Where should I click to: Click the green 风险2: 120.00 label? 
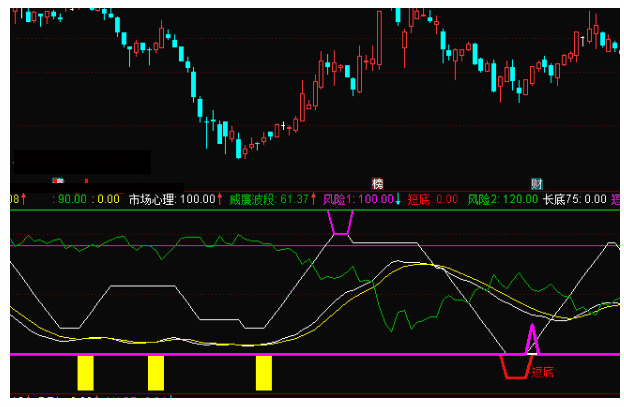[x=503, y=199]
